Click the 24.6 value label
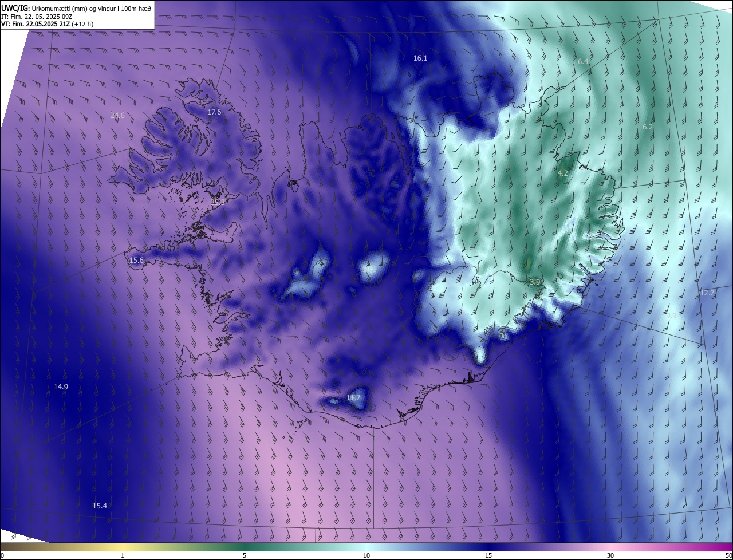 [117, 115]
